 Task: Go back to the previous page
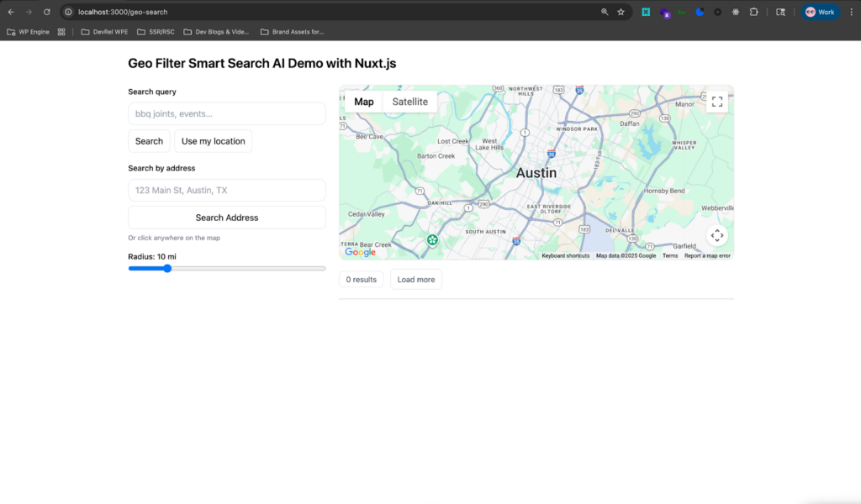point(11,12)
